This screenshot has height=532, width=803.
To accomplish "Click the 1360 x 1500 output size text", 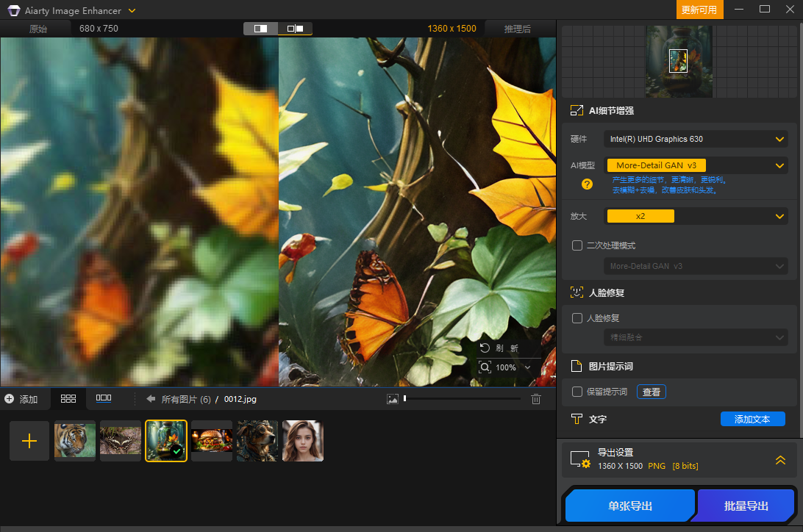I will pyautogui.click(x=452, y=29).
